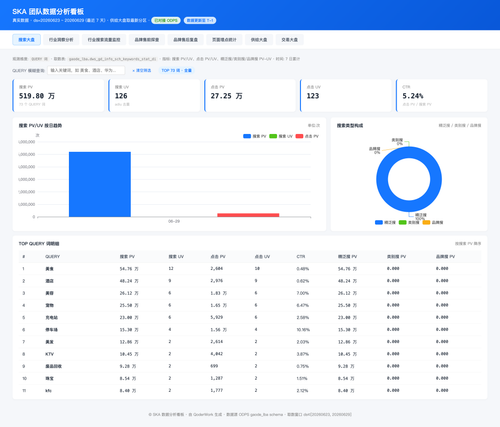Click the 2.12% CTR cell

(x=303, y=391)
